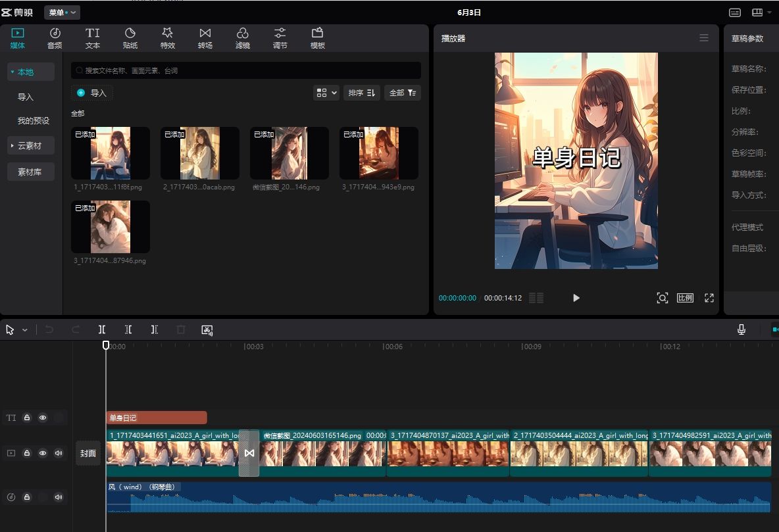Open the player hamburger menu icon
This screenshot has width=779, height=532.
tap(704, 38)
